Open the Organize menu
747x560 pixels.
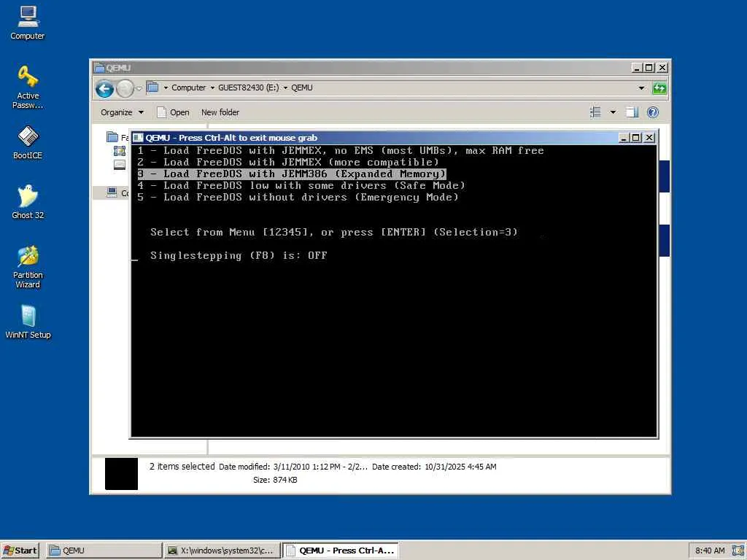(122, 112)
